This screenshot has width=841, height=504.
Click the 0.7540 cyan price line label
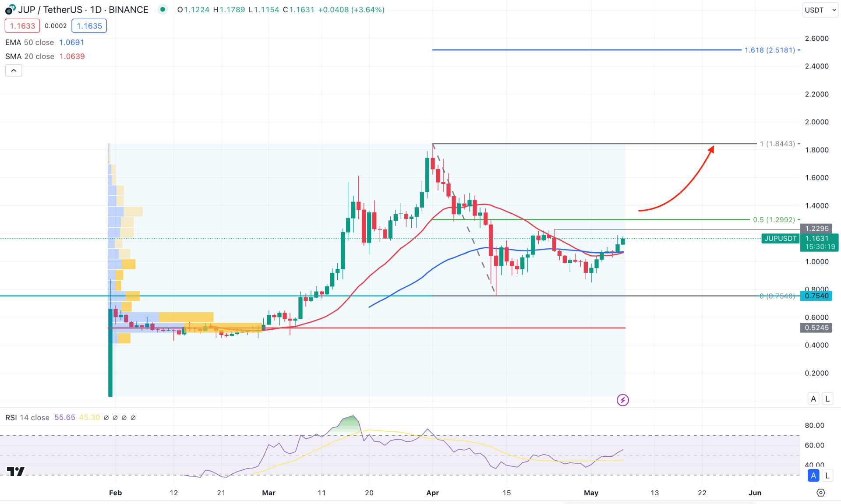tap(816, 296)
